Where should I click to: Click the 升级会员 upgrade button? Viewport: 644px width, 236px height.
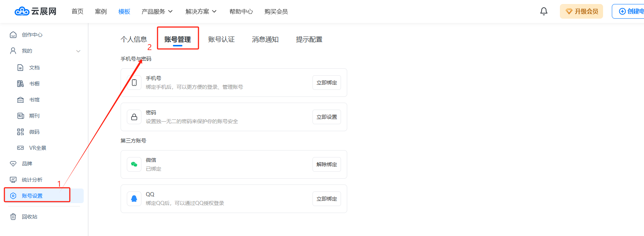pyautogui.click(x=581, y=11)
